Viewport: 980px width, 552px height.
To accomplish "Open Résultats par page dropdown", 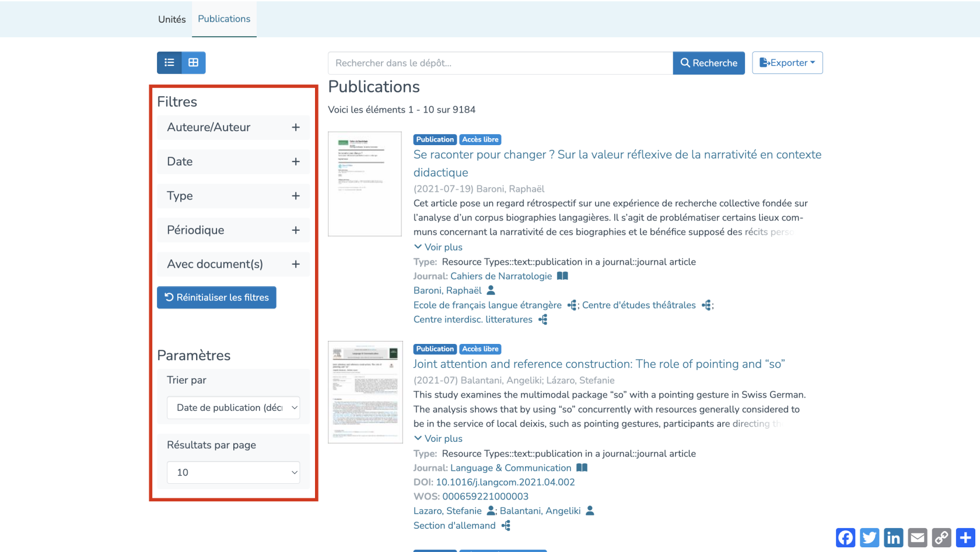I will tap(233, 472).
